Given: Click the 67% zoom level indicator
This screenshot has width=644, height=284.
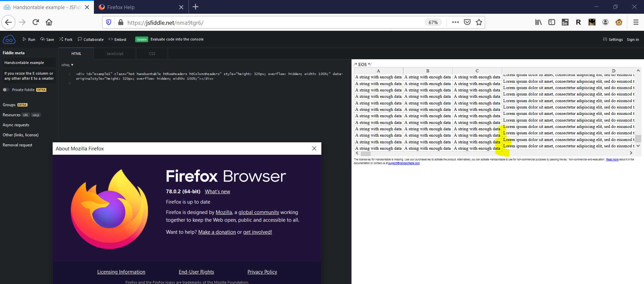Looking at the screenshot, I should point(433,22).
